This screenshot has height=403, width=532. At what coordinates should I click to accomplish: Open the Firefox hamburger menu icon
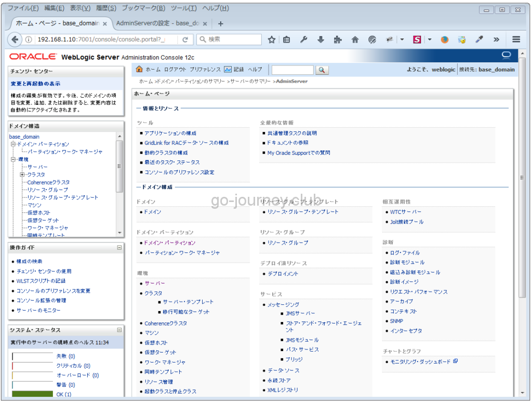click(x=516, y=39)
